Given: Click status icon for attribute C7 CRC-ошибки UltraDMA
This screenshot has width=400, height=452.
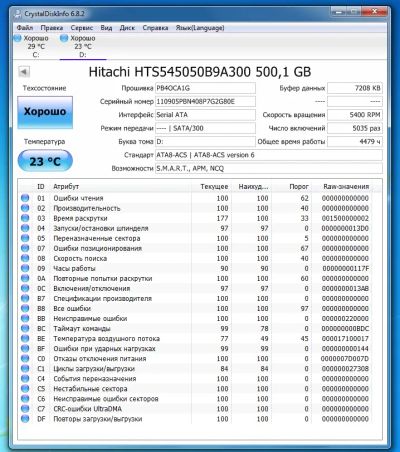Looking at the screenshot, I should pyautogui.click(x=25, y=409).
